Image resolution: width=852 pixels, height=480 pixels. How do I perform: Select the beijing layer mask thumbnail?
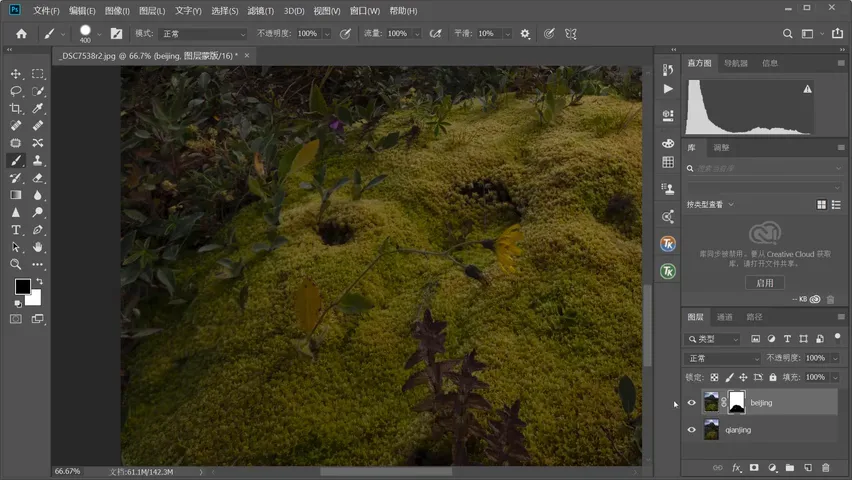click(737, 403)
